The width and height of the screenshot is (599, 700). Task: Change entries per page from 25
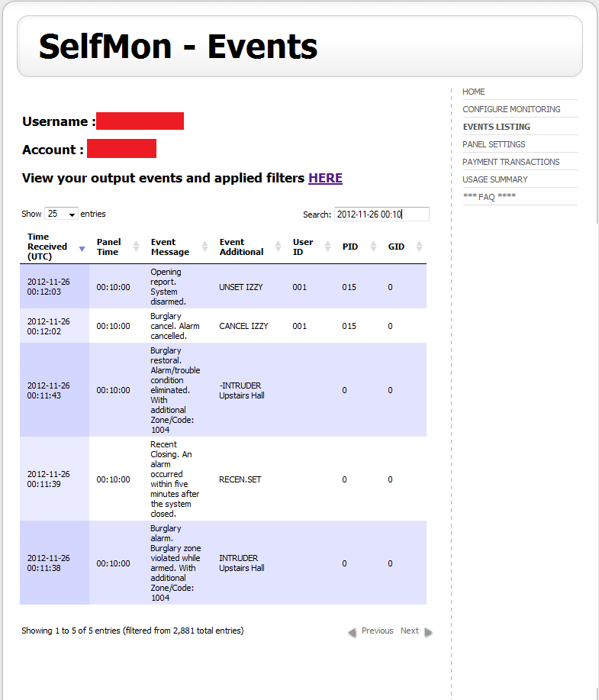click(x=60, y=214)
